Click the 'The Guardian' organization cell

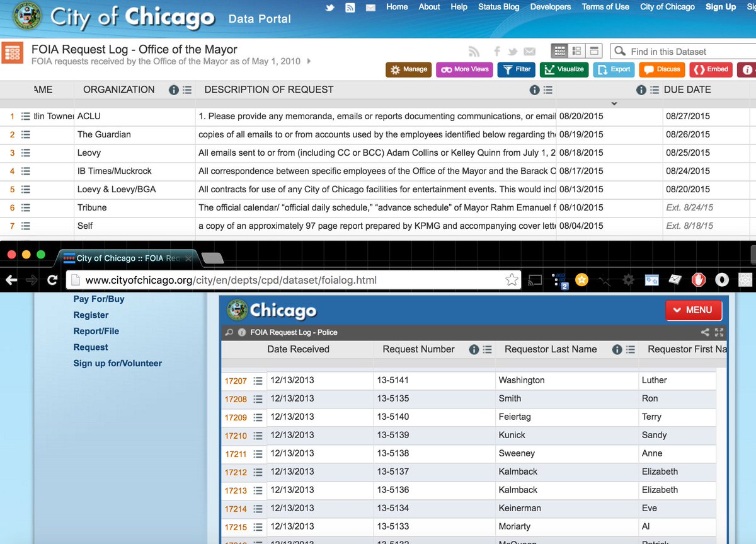point(134,134)
